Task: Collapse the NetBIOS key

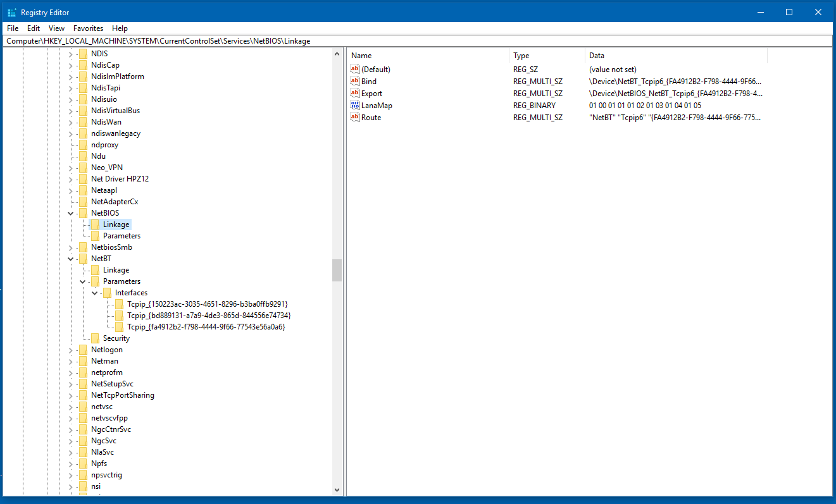Action: point(71,213)
